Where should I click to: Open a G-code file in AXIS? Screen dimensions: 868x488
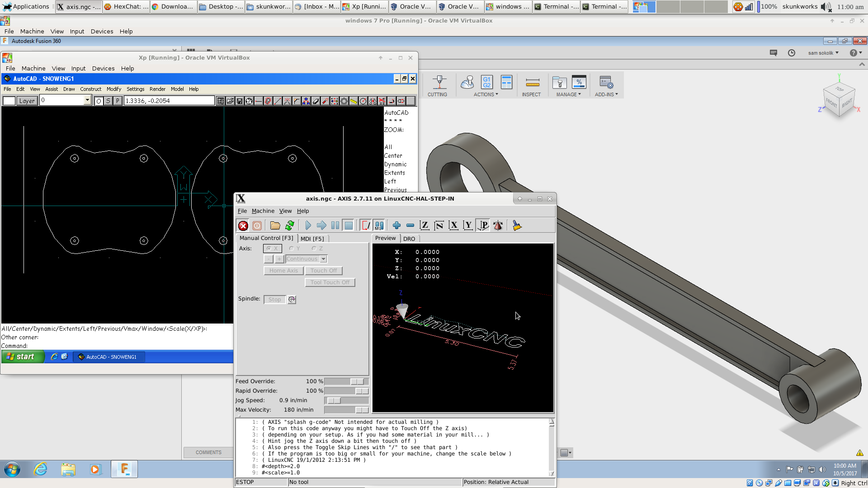275,225
